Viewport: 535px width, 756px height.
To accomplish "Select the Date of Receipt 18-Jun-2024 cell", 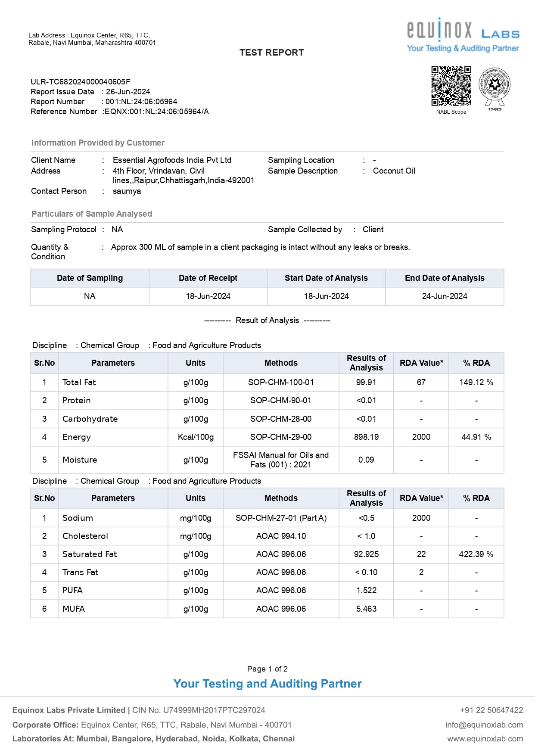I will [208, 296].
